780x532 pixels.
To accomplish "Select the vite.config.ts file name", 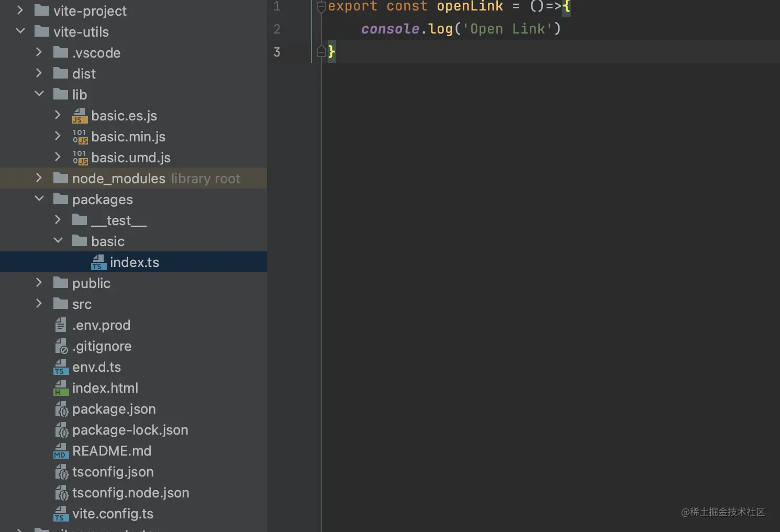I will [113, 514].
